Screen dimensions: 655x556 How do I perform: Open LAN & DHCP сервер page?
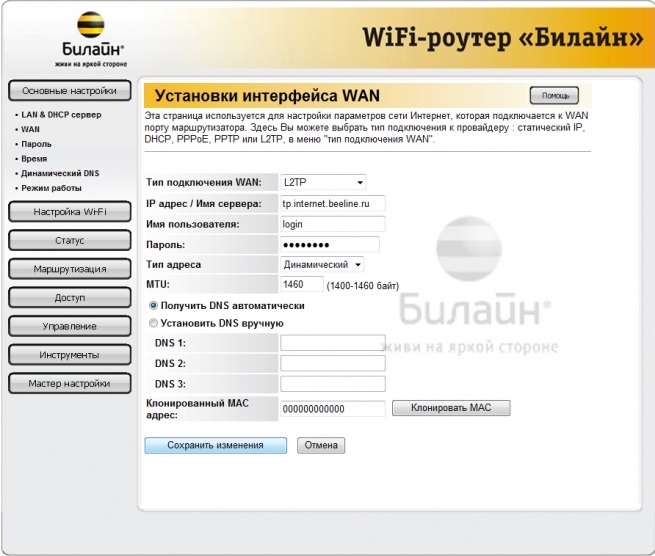[x=61, y=114]
